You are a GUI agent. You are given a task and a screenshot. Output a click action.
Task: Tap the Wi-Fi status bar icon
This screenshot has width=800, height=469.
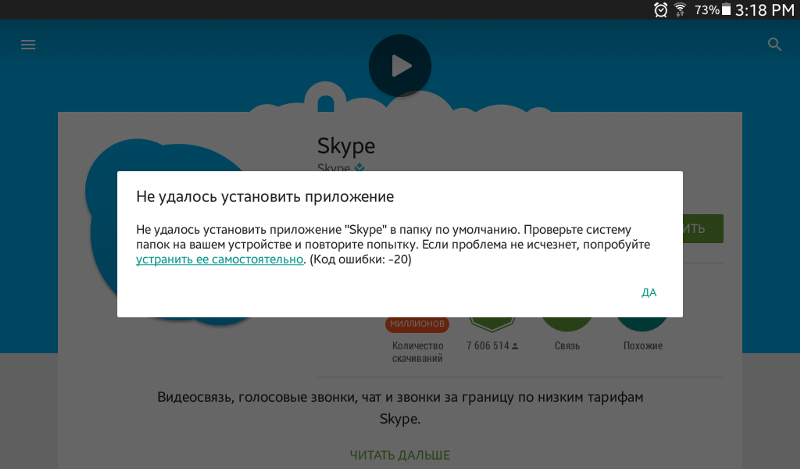click(680, 10)
